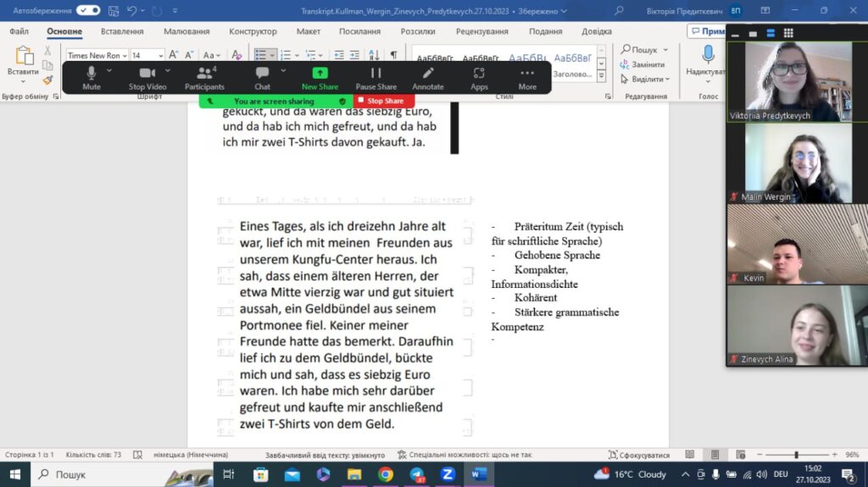
Task: Switch Zoom video panel to grid view
Action: point(788,33)
